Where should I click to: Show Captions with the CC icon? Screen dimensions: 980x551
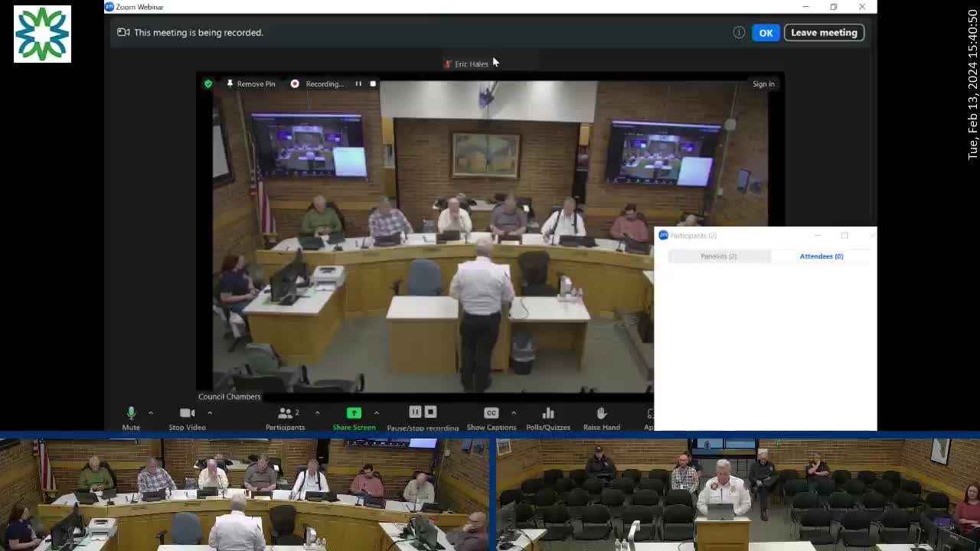(x=492, y=413)
